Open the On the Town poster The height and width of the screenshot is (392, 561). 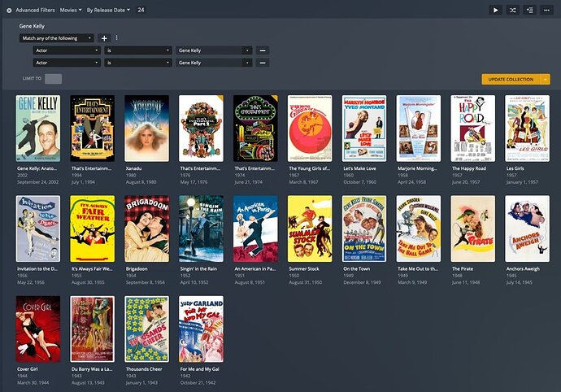tap(364, 229)
